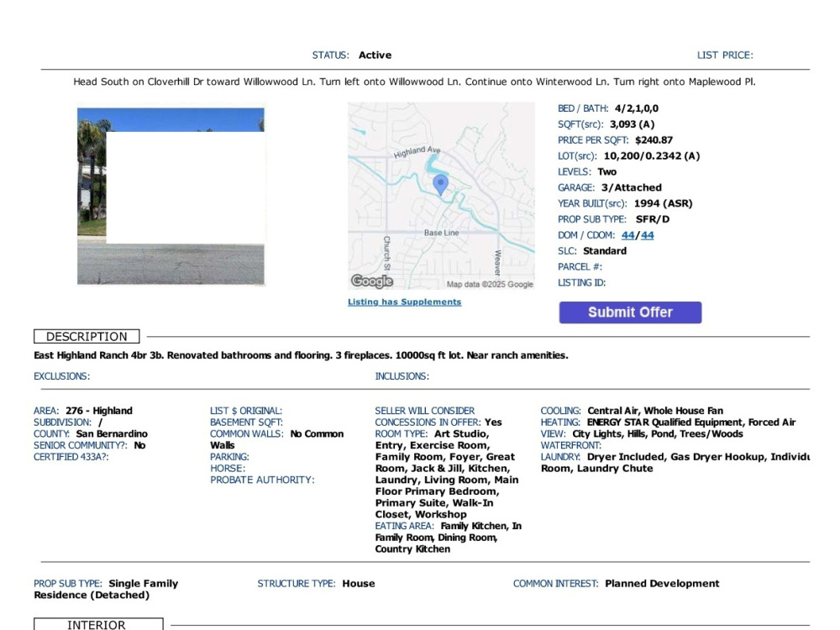
Task: Click the LEVELS value Two
Action: point(607,172)
